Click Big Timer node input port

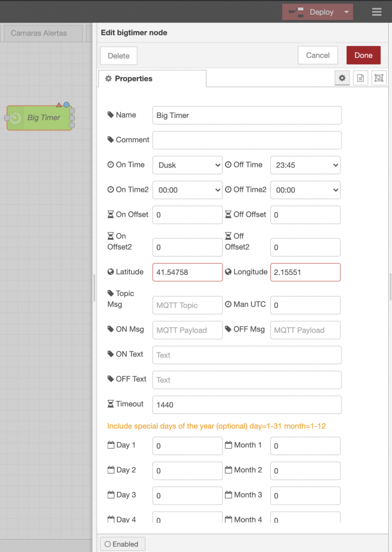[6, 118]
